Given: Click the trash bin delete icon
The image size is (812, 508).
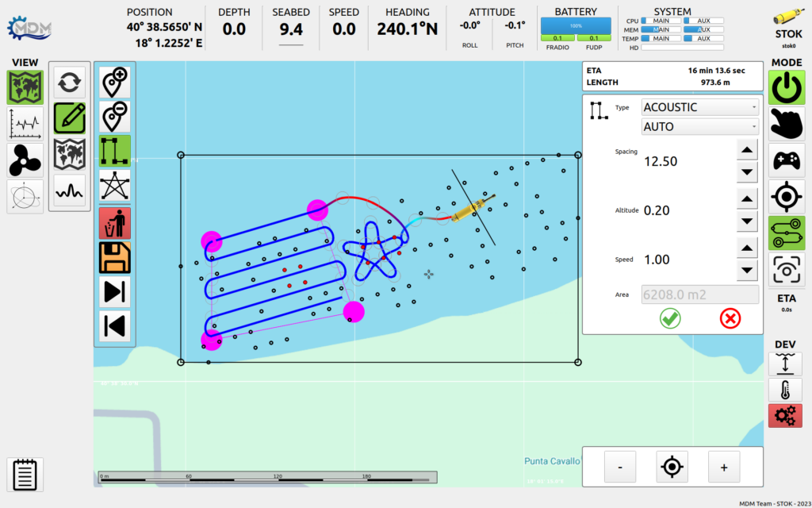Looking at the screenshot, I should coord(115,223).
